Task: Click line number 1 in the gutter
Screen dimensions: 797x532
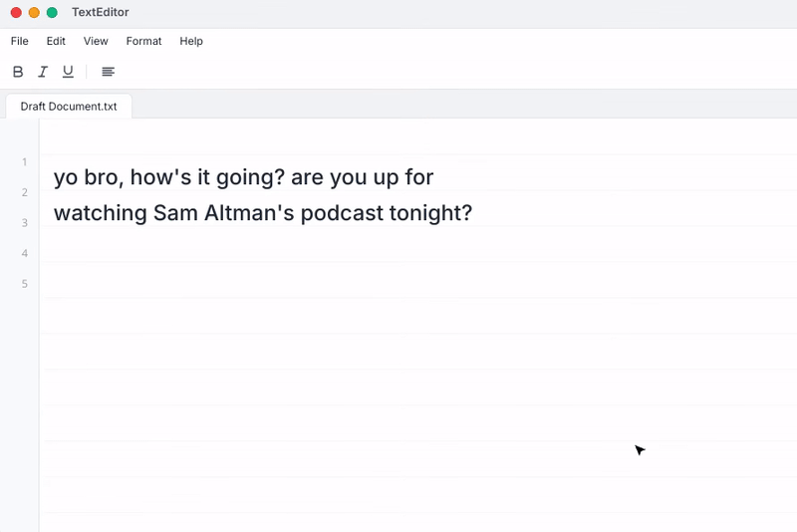Action: click(24, 162)
